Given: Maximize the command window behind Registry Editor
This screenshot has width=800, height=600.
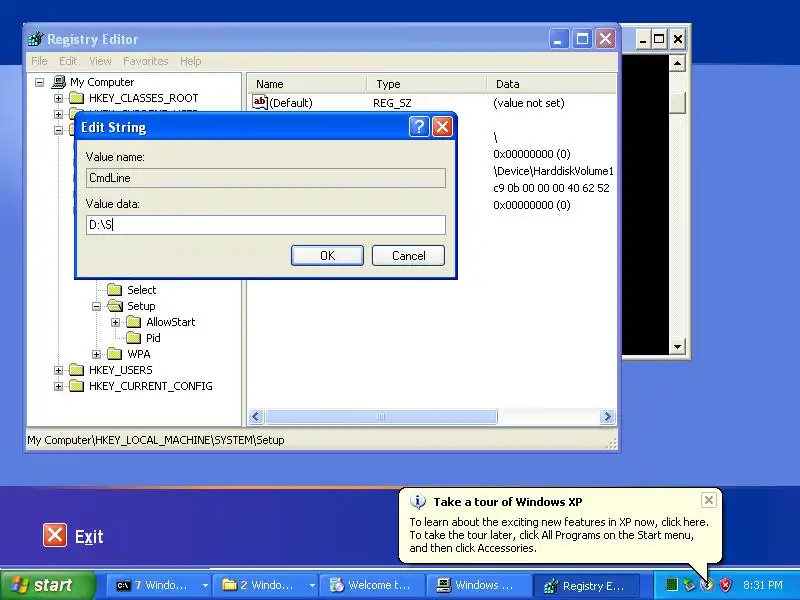Looking at the screenshot, I should pos(659,39).
